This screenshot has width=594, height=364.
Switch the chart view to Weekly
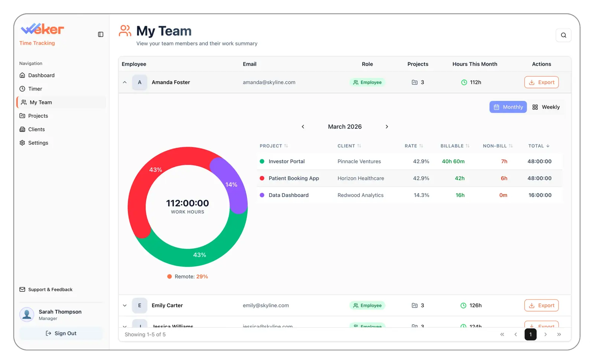coord(546,107)
